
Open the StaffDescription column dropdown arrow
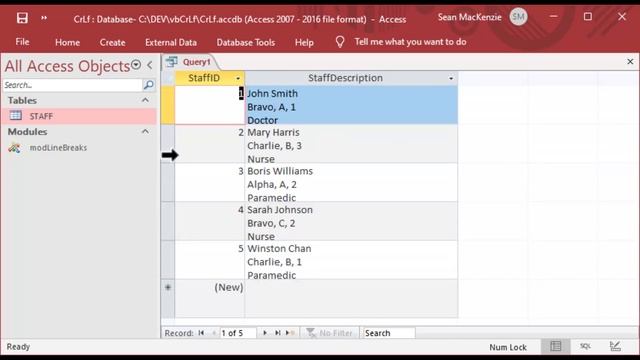point(451,78)
